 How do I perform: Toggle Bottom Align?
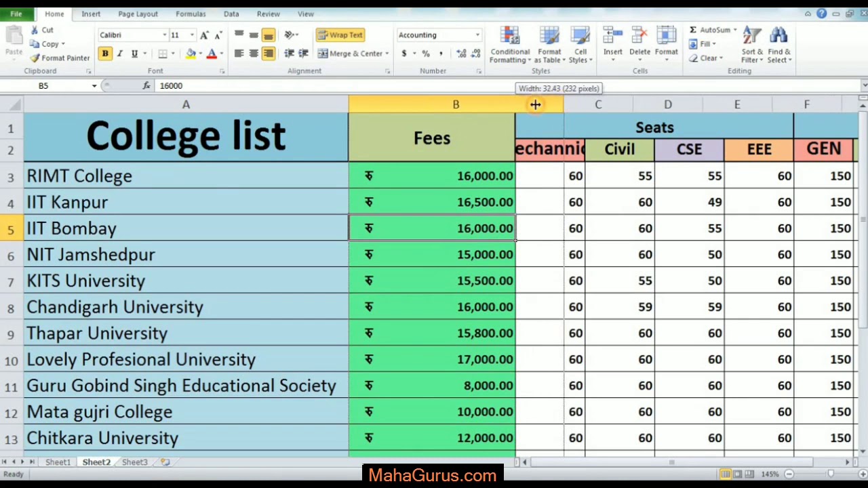tap(268, 35)
